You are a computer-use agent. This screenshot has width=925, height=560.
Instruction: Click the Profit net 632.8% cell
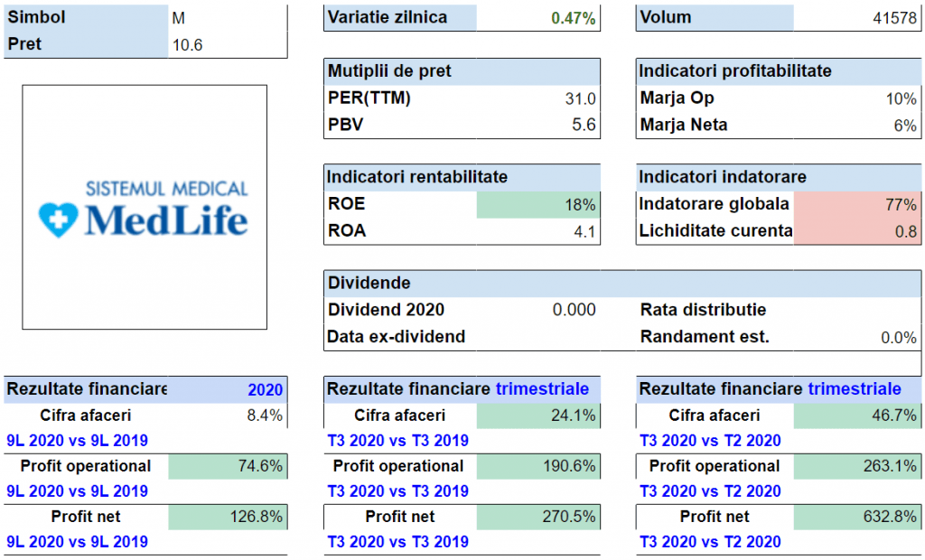tap(856, 517)
